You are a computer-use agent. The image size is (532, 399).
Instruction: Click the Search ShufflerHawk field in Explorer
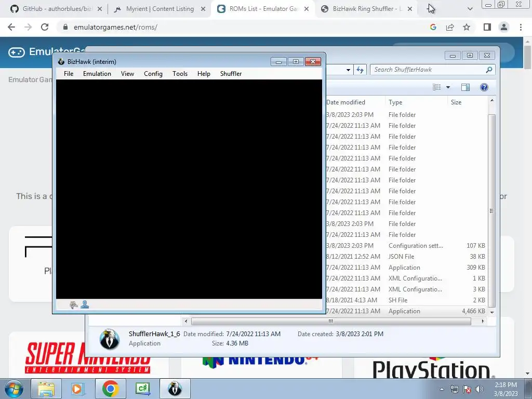coord(428,70)
